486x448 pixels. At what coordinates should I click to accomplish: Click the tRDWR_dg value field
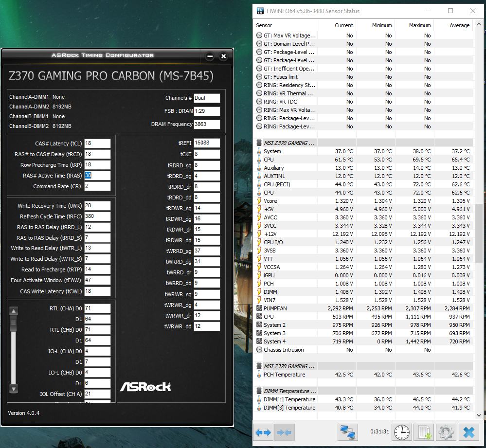(207, 219)
